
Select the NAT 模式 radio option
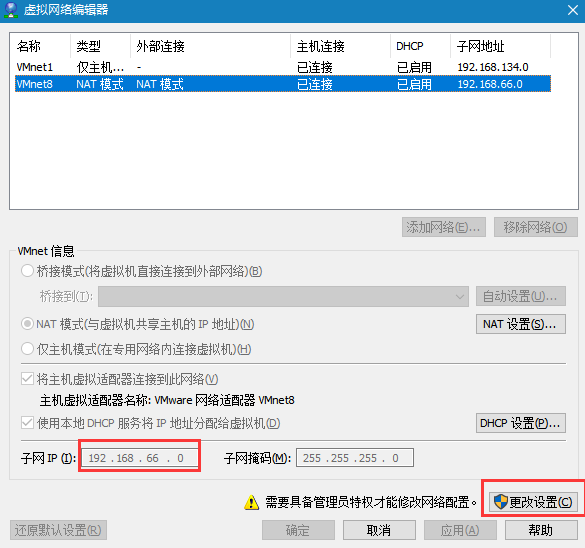[x=27, y=324]
